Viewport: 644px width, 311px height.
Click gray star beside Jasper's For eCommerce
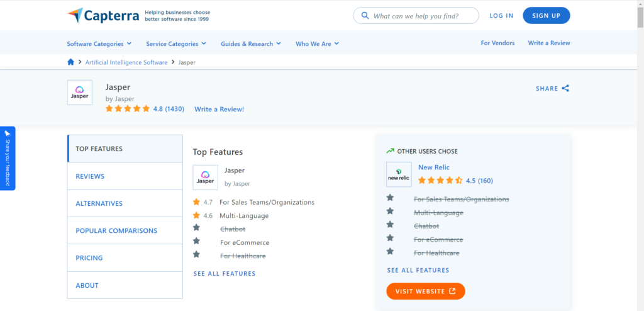[196, 240]
